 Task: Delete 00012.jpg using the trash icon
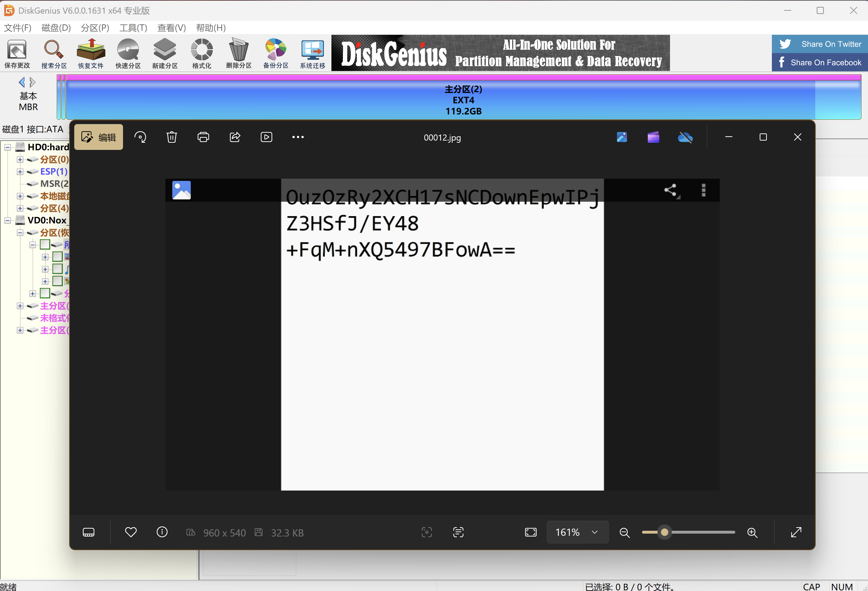(171, 137)
